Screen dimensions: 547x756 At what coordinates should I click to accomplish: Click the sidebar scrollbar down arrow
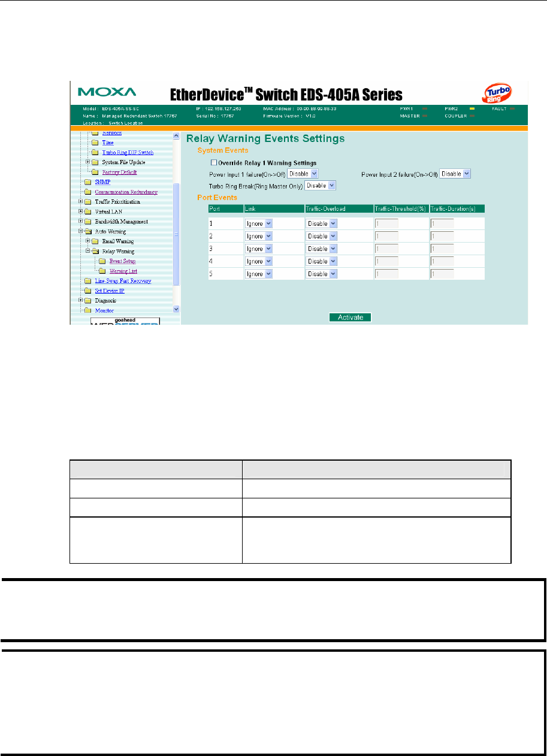pos(176,309)
